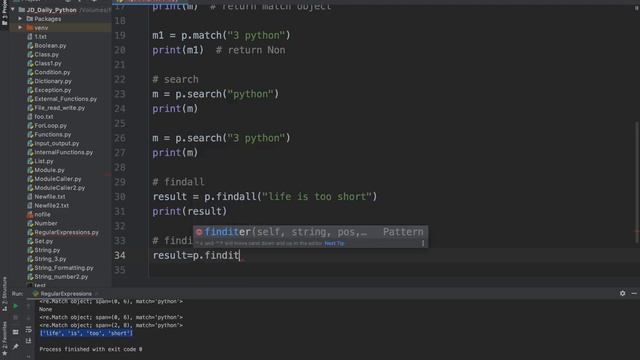
Task: Open Functions.py in project tree
Action: click(x=49, y=134)
